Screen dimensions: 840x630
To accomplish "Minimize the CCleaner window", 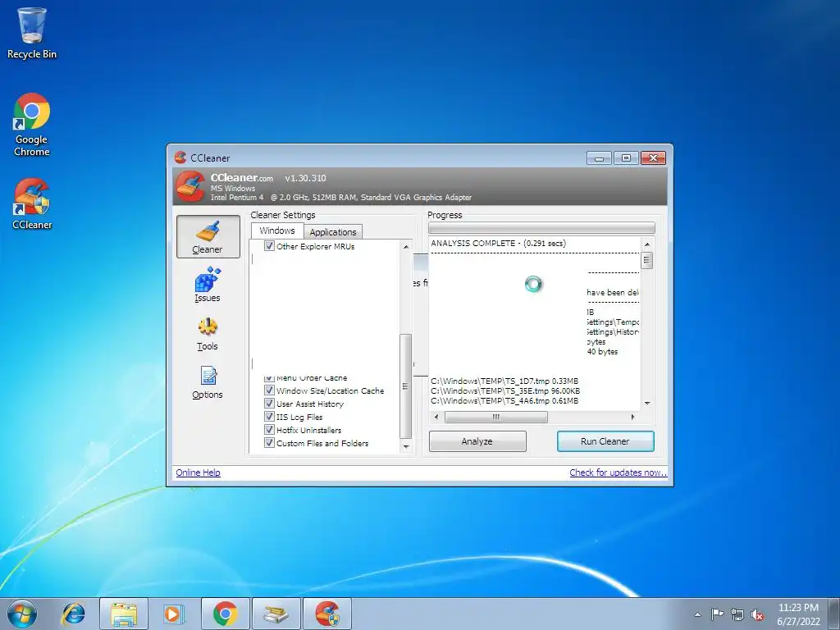I will 599,158.
